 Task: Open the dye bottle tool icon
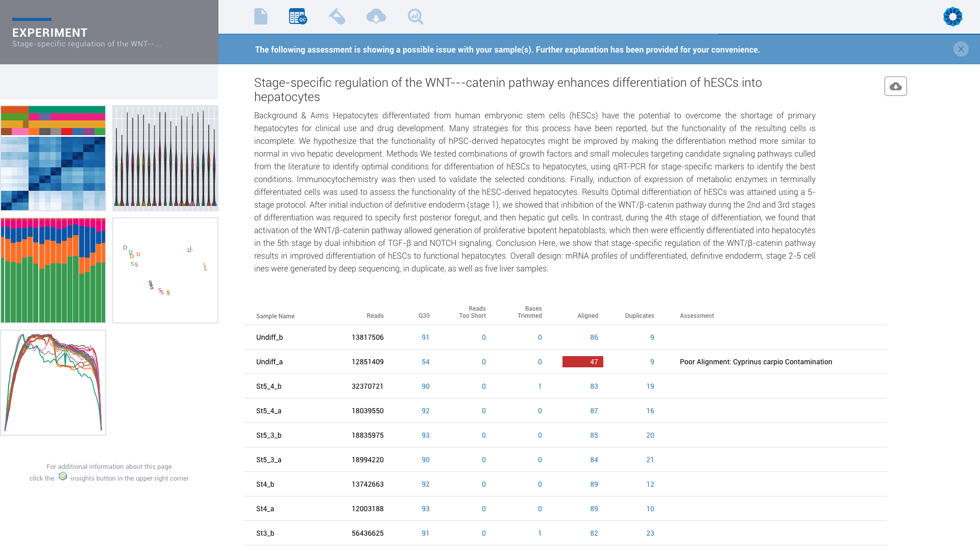click(337, 16)
